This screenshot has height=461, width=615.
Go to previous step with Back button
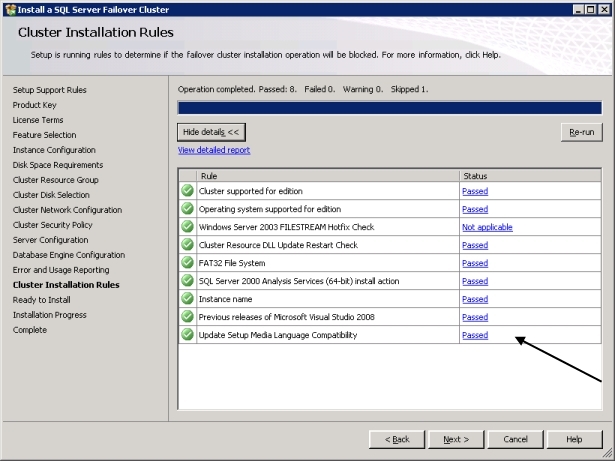click(x=397, y=439)
